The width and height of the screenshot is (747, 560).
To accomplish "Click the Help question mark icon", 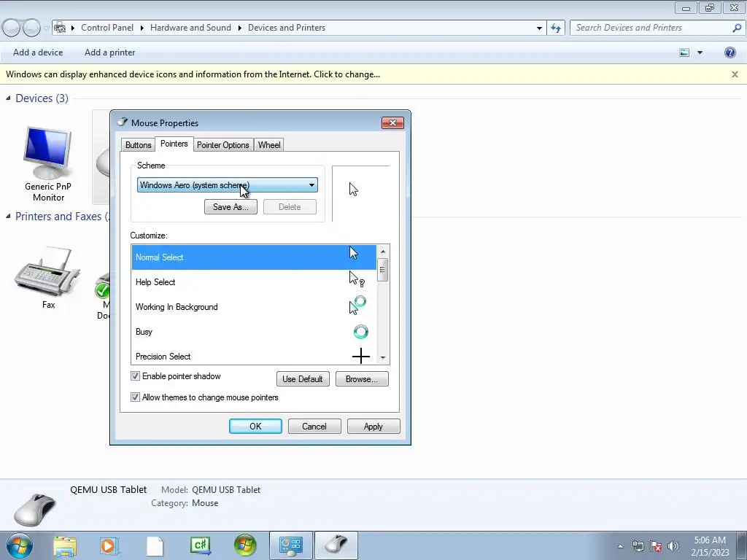I will click(x=729, y=52).
